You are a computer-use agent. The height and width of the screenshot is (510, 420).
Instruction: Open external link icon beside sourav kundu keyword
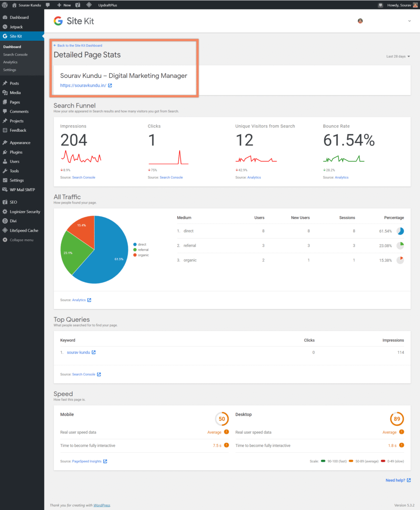pyautogui.click(x=94, y=352)
